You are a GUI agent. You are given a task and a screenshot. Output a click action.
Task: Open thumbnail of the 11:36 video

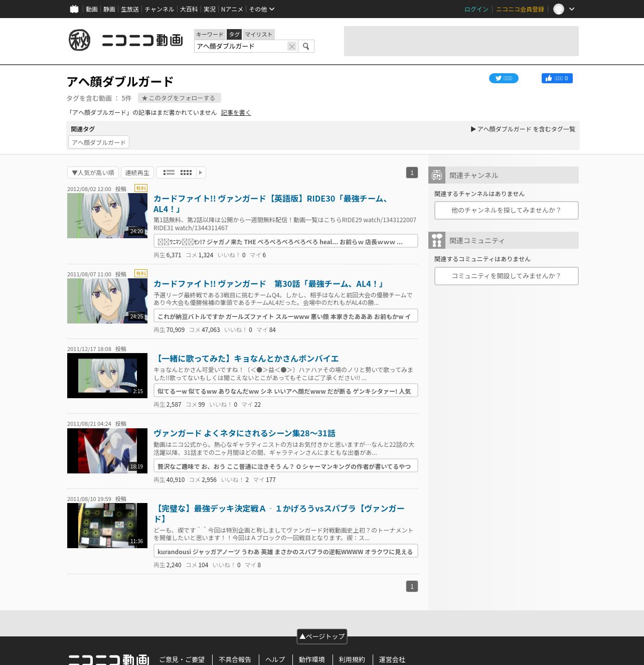click(x=107, y=526)
